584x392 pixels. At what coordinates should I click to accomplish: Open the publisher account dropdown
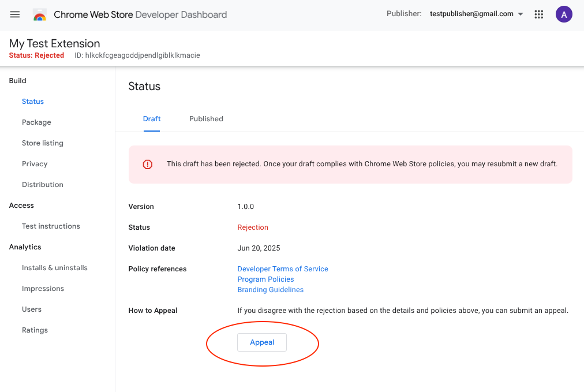point(476,14)
